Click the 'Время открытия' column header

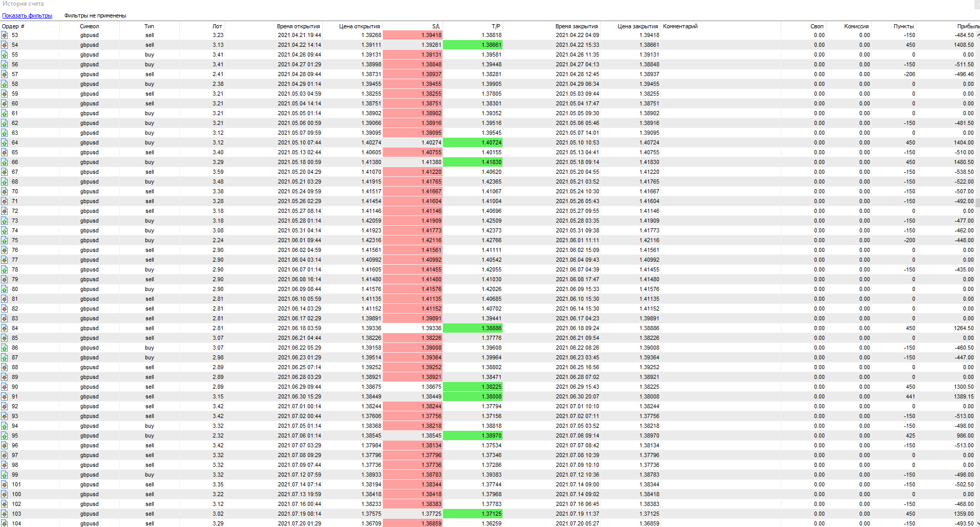coord(298,26)
